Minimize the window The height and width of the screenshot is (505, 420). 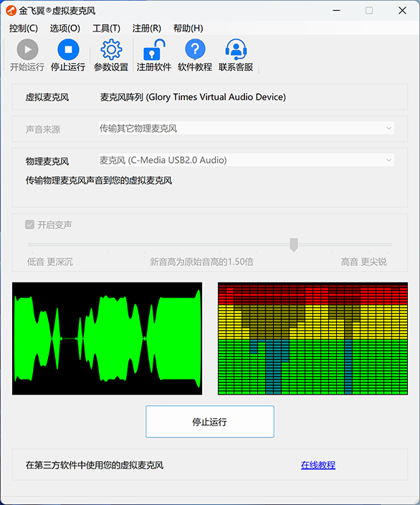pos(337,11)
